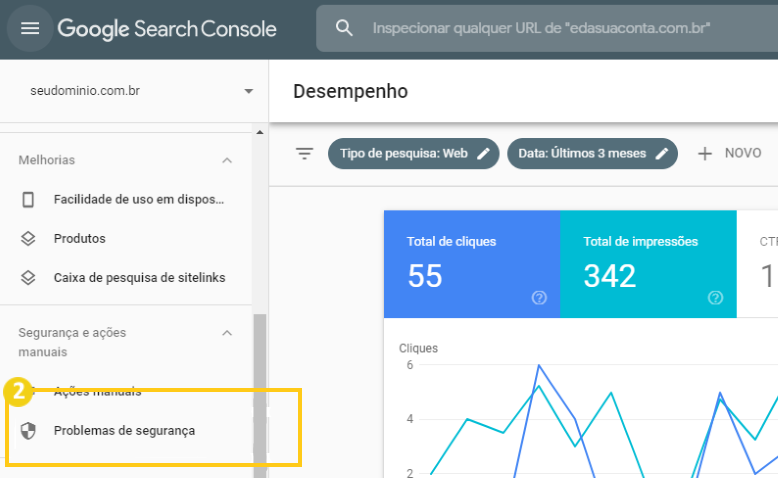Edit the Data: Últimos 3 meses filter

click(x=592, y=153)
